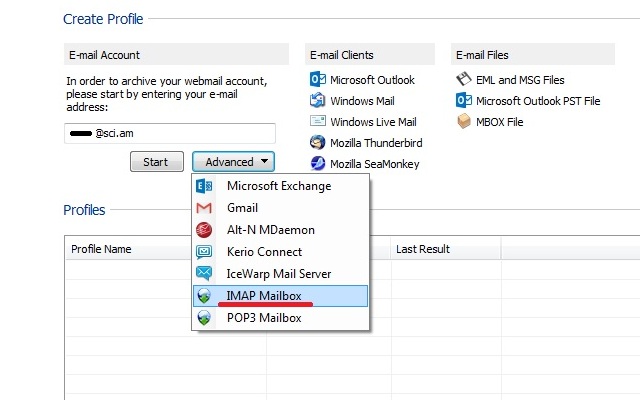The width and height of the screenshot is (640, 400).
Task: Click the Start button
Action: [x=157, y=162]
